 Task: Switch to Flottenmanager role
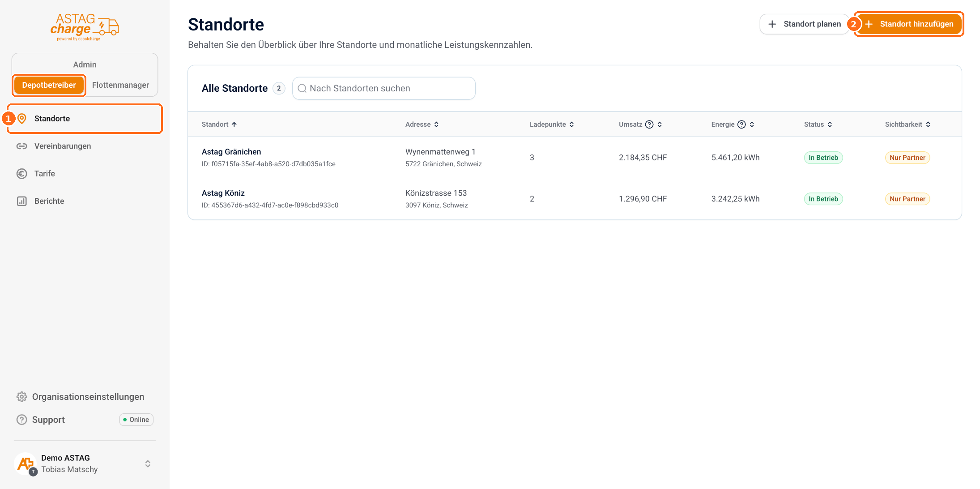120,85
